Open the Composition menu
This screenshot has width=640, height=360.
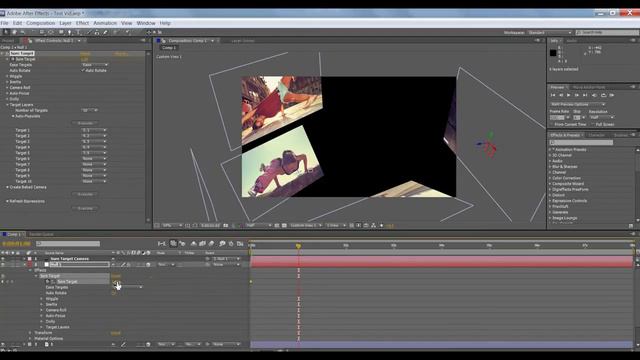click(x=40, y=23)
